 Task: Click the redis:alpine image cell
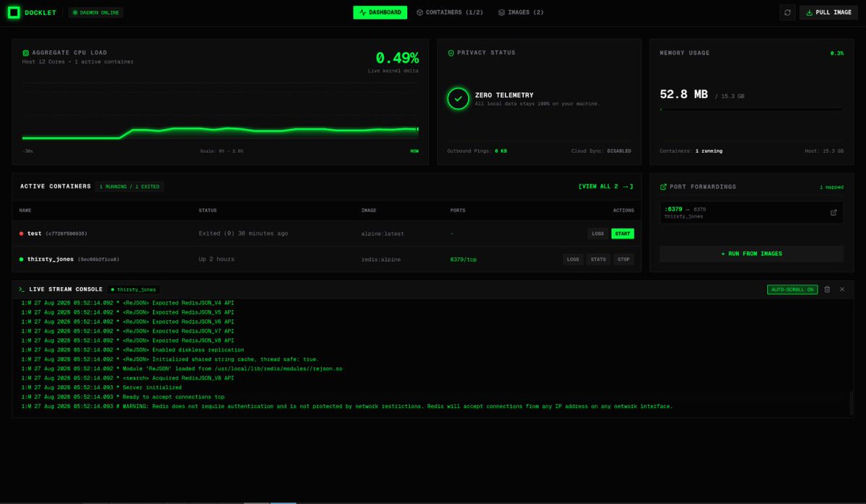coord(381,259)
